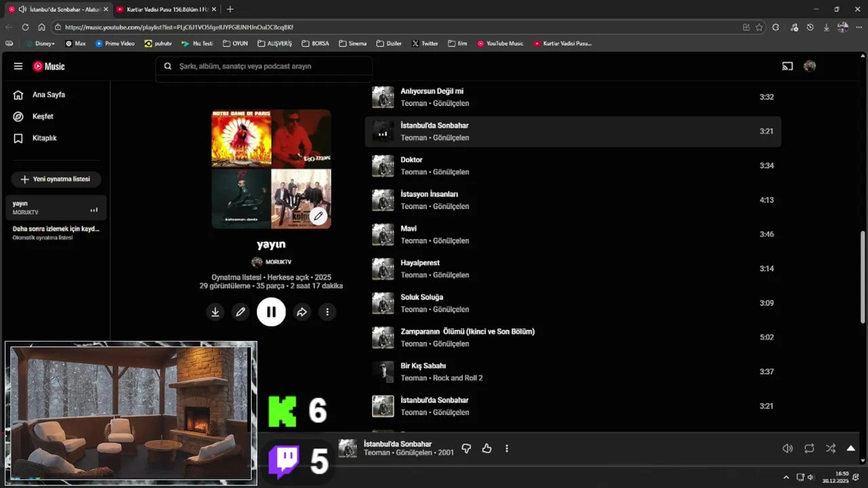
Task: Add this page to favorites star icon
Action: tap(759, 27)
